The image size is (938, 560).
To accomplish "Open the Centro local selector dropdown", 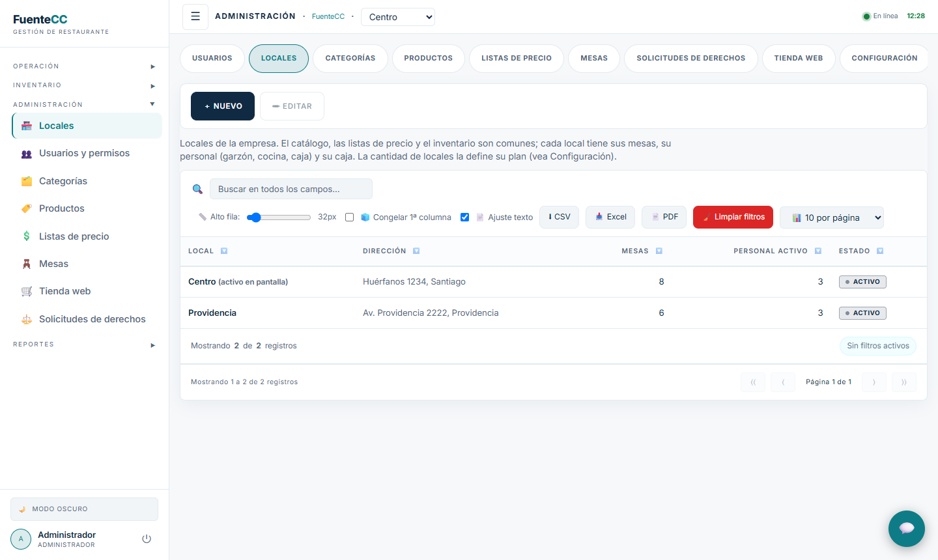I will click(398, 17).
